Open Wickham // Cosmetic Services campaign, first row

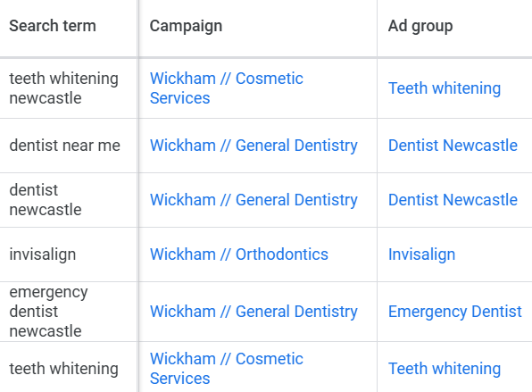[x=227, y=88]
